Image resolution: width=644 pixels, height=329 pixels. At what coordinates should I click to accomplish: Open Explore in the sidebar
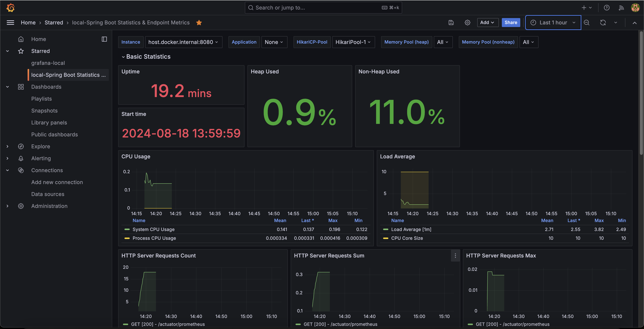pyautogui.click(x=40, y=146)
